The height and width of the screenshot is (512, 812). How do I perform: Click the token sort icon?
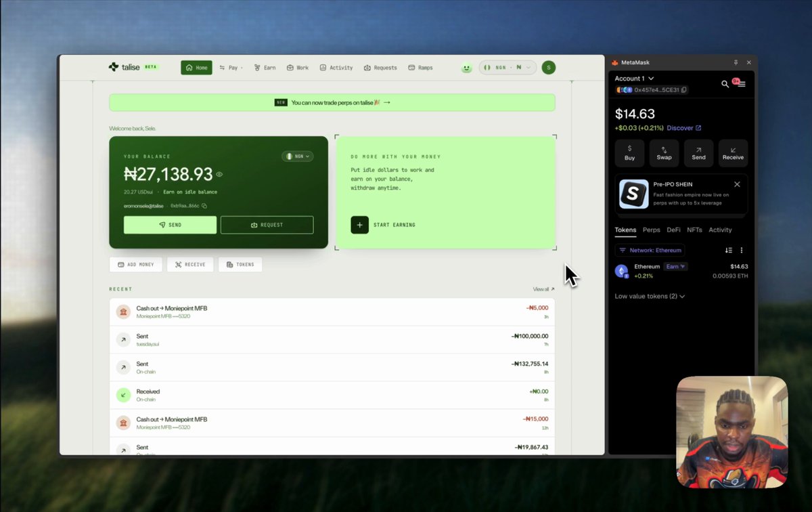(729, 251)
